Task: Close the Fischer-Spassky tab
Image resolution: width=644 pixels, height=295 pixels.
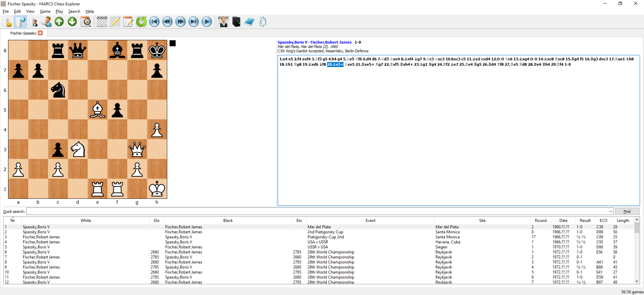Action: tap(41, 33)
